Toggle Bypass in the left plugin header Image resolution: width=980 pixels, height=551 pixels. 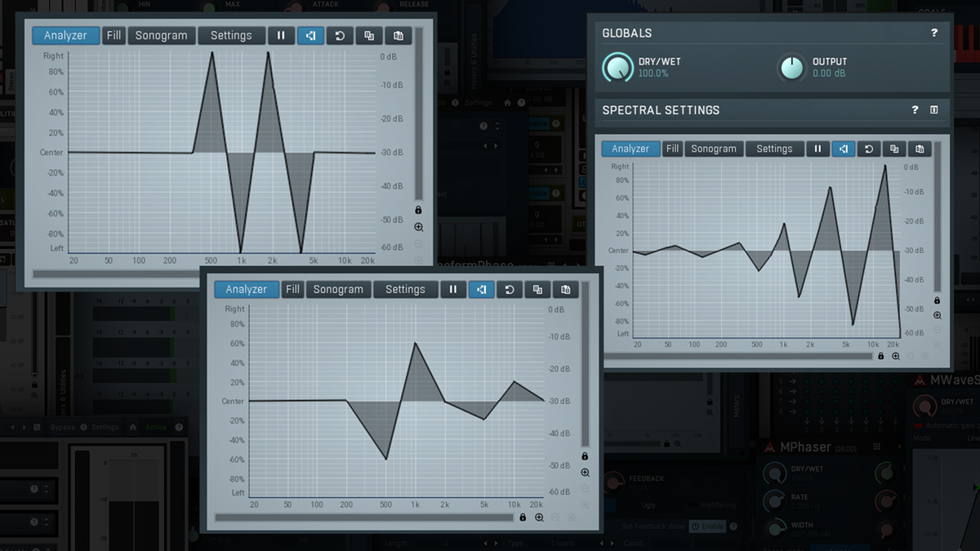(62, 427)
